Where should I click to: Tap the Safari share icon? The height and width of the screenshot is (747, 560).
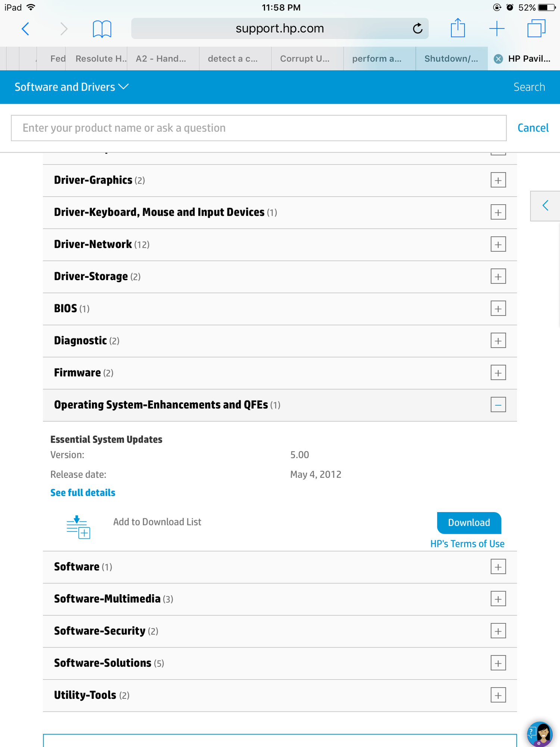point(458,28)
